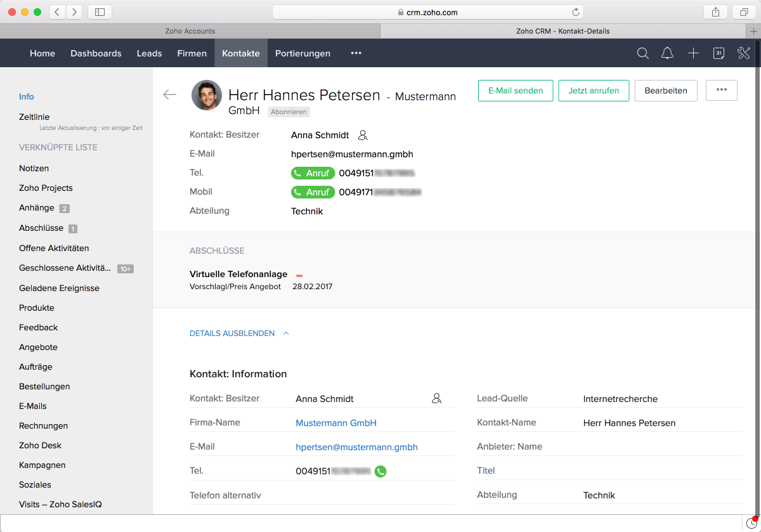This screenshot has width=761, height=532.
Task: Select Info in the sidebar
Action: click(27, 96)
